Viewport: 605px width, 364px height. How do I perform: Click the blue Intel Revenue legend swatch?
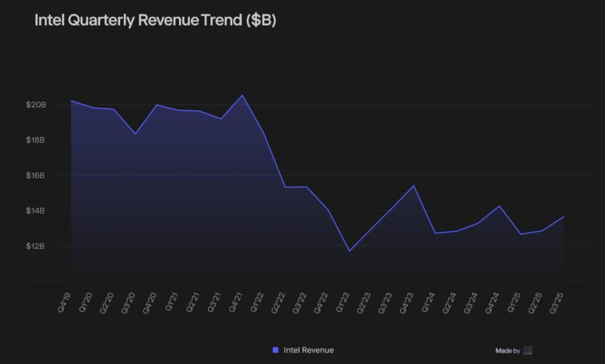[275, 350]
